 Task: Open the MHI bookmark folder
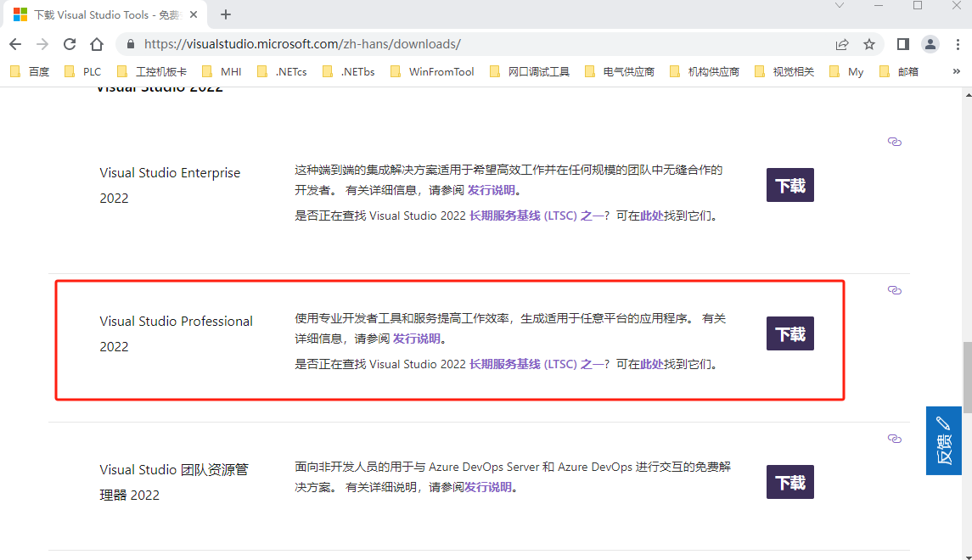(x=222, y=72)
